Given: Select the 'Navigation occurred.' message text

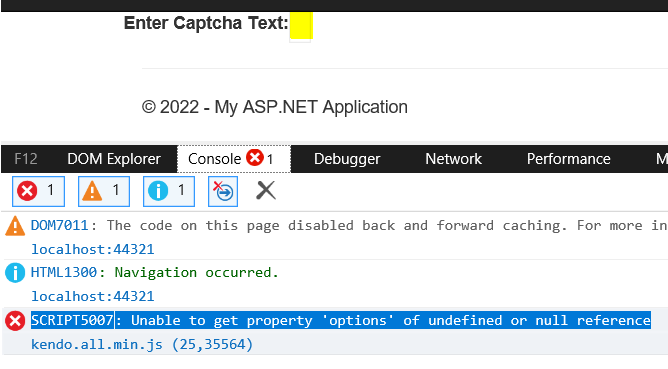Looking at the screenshot, I should coord(196,272).
